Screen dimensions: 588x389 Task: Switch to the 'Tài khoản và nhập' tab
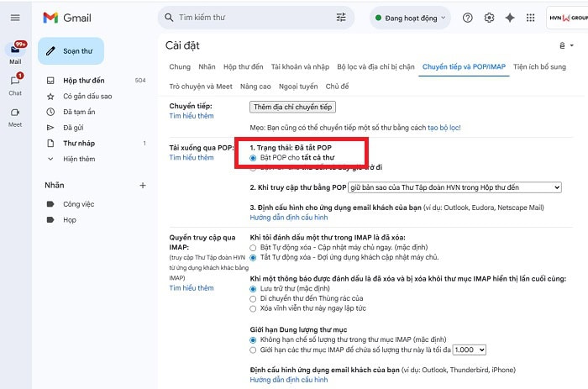(300, 66)
